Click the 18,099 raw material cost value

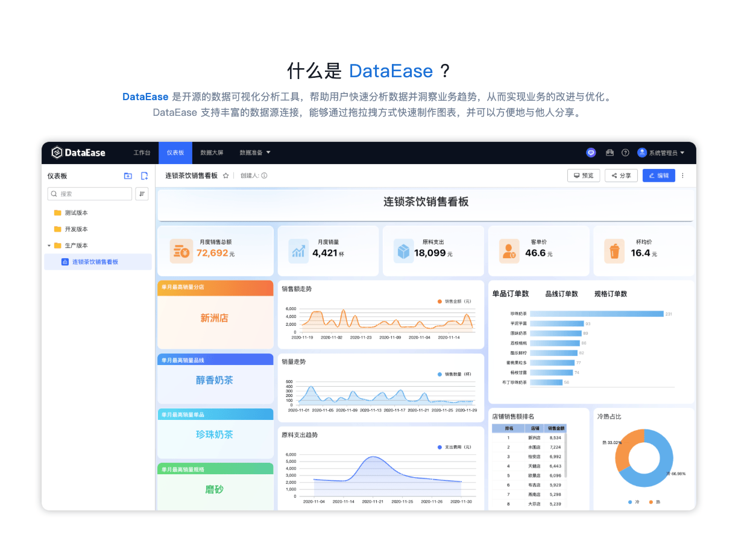tap(429, 253)
